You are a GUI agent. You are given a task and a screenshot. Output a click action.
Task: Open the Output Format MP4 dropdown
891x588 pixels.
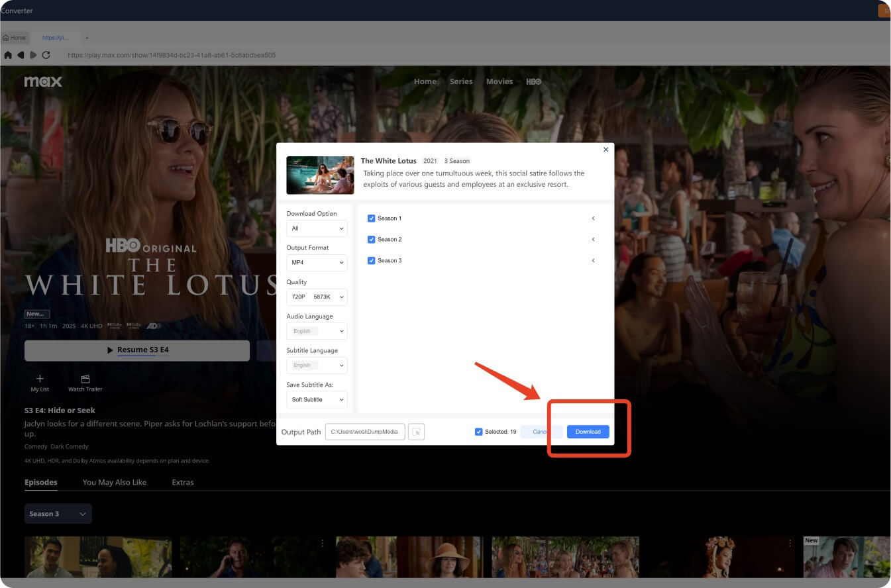(317, 263)
